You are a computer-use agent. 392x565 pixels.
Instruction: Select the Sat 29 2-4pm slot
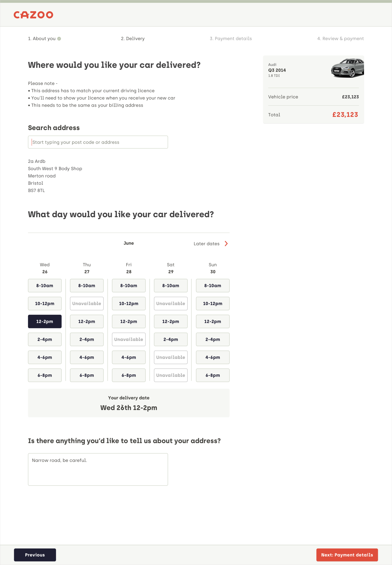171,339
